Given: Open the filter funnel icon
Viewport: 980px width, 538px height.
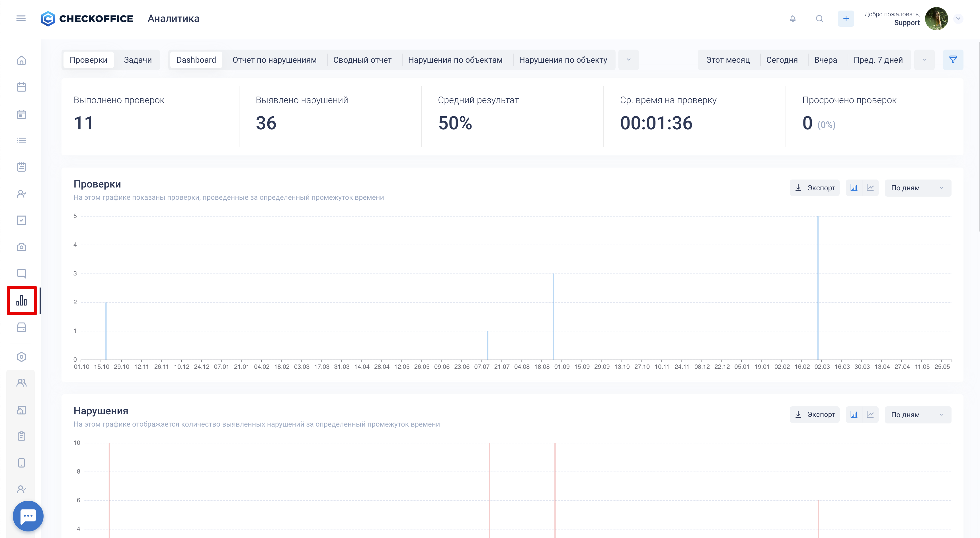Looking at the screenshot, I should click(x=953, y=60).
